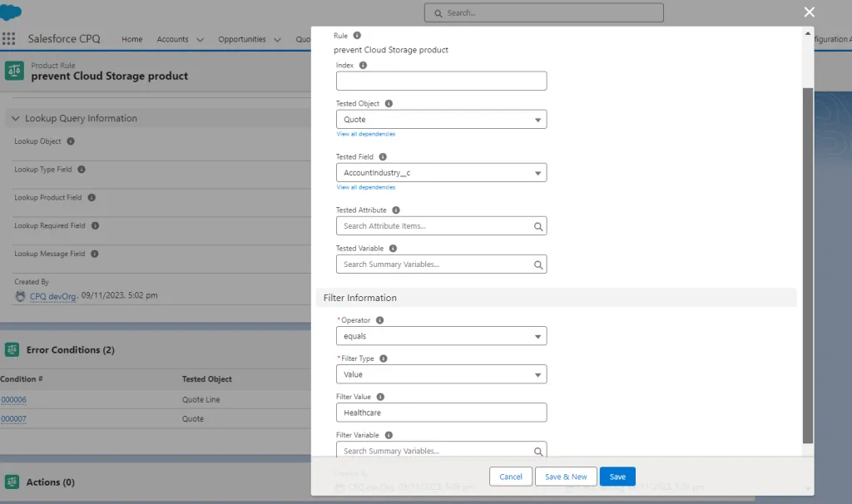Click the Error Conditions section icon
The height and width of the screenshot is (504, 852).
coord(12,350)
